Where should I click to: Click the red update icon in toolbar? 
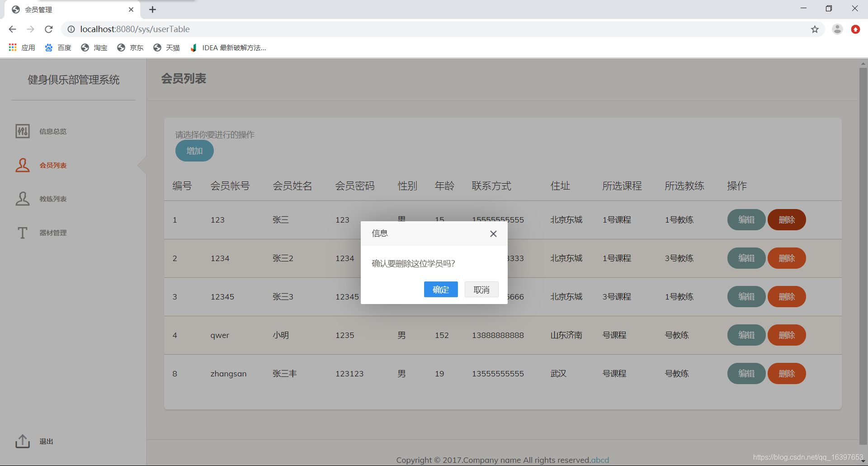coord(855,29)
